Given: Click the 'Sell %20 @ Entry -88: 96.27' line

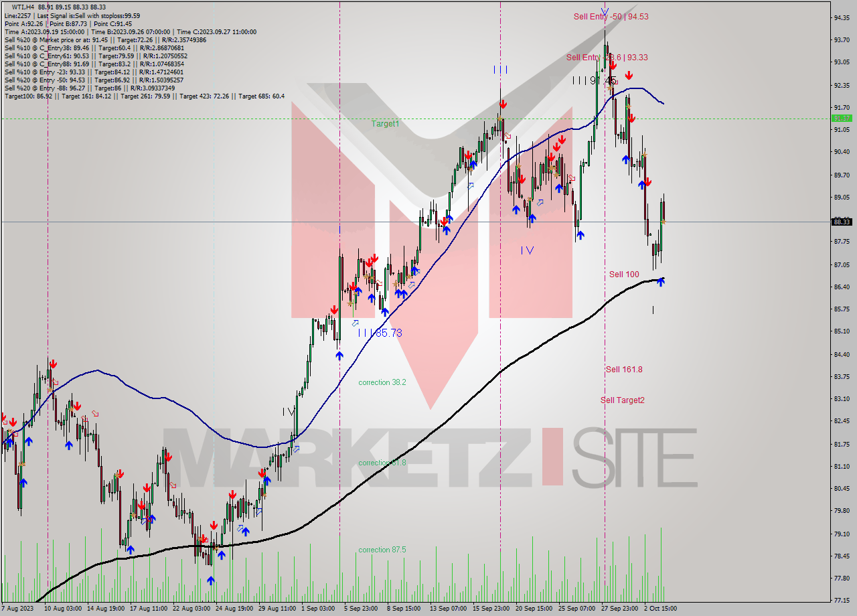Looking at the screenshot, I should (90, 88).
